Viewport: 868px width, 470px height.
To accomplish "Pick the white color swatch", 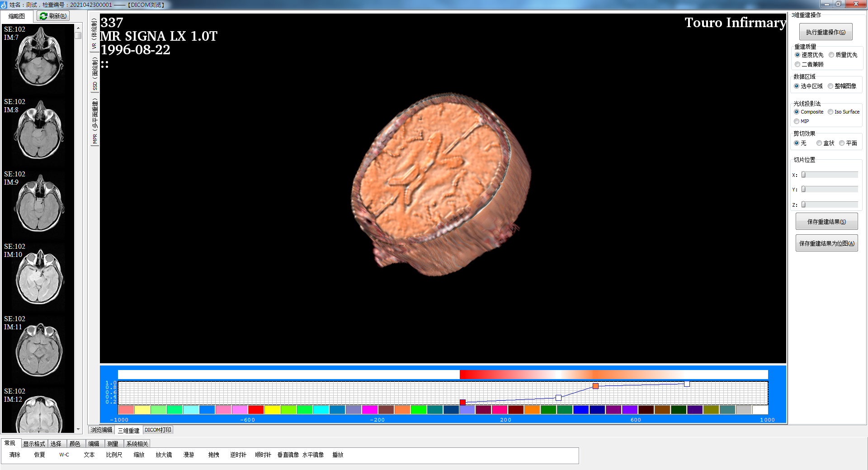I will tap(760, 410).
